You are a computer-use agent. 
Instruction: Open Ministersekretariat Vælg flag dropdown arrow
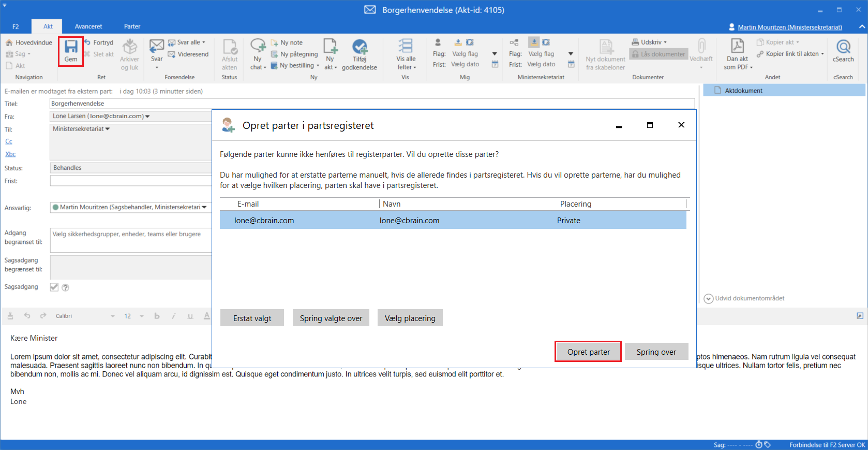click(x=571, y=54)
